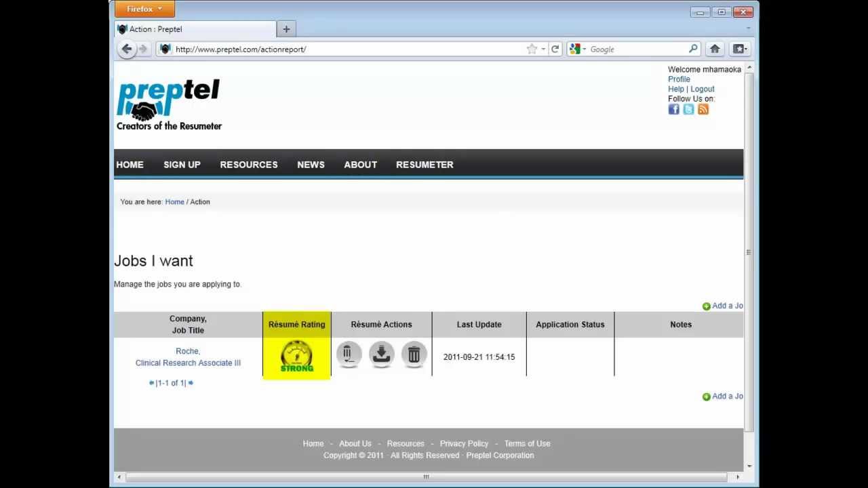
Task: Reload the page with refresh icon
Action: click(555, 49)
